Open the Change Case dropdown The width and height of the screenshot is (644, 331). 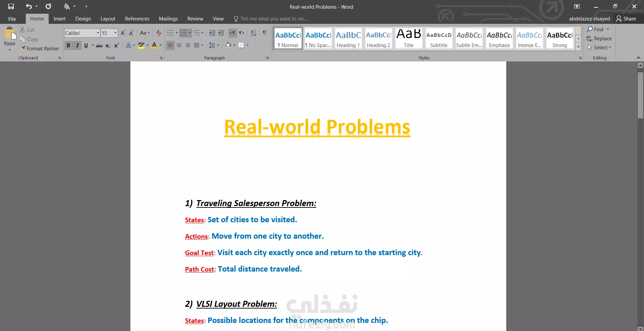[x=145, y=33]
